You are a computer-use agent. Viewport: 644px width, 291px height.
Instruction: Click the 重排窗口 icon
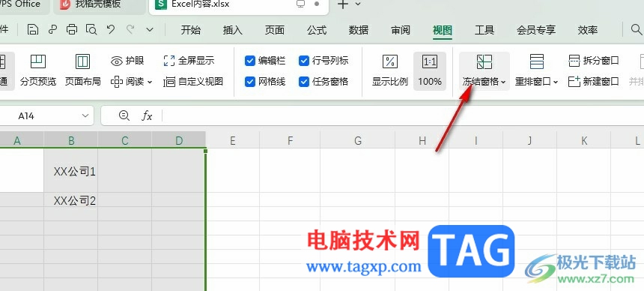pos(536,61)
